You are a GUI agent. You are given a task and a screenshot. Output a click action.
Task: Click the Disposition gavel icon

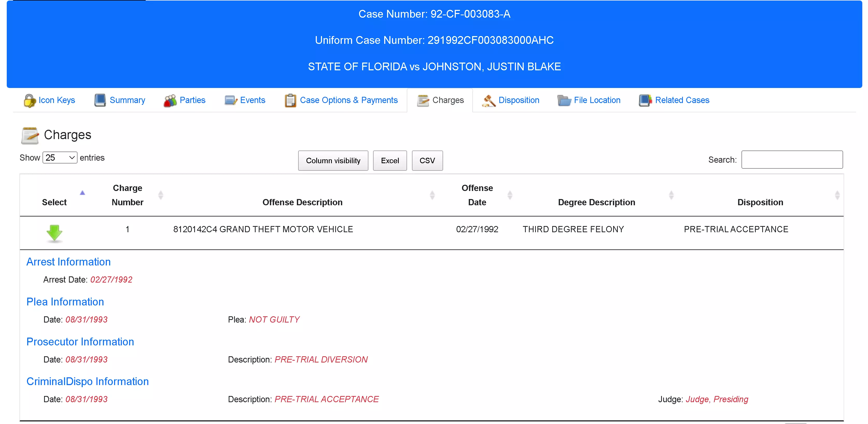point(489,100)
